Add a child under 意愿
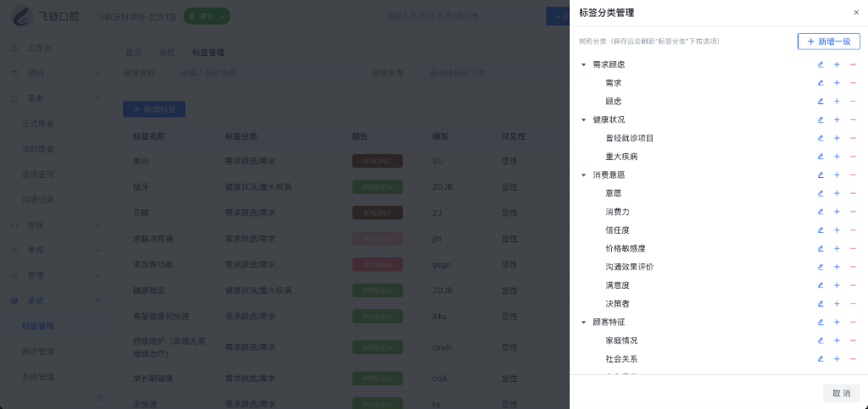 click(837, 193)
